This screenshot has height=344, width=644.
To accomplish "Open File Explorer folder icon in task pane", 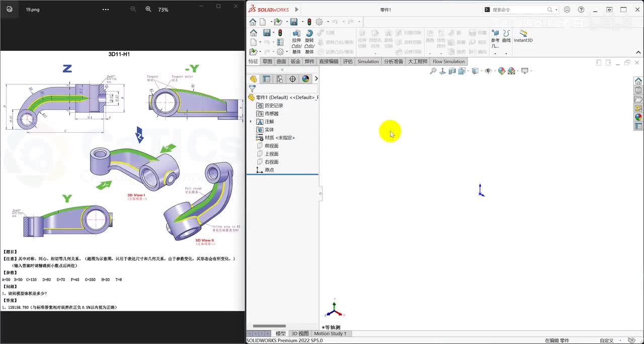I will click(638, 99).
